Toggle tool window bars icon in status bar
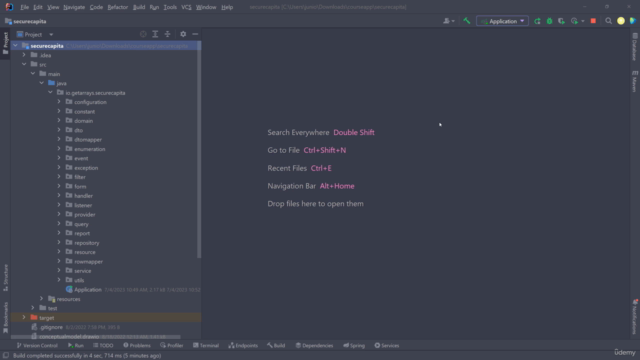The height and width of the screenshot is (360, 640). coord(6,356)
